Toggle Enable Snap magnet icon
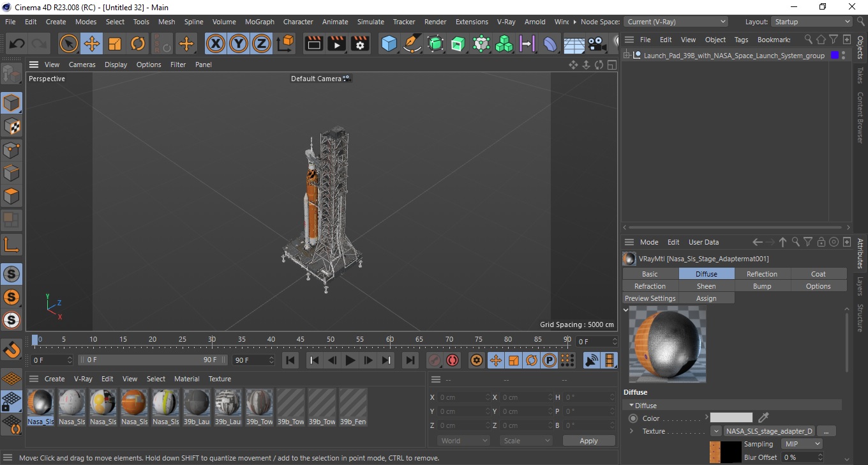 click(x=11, y=349)
